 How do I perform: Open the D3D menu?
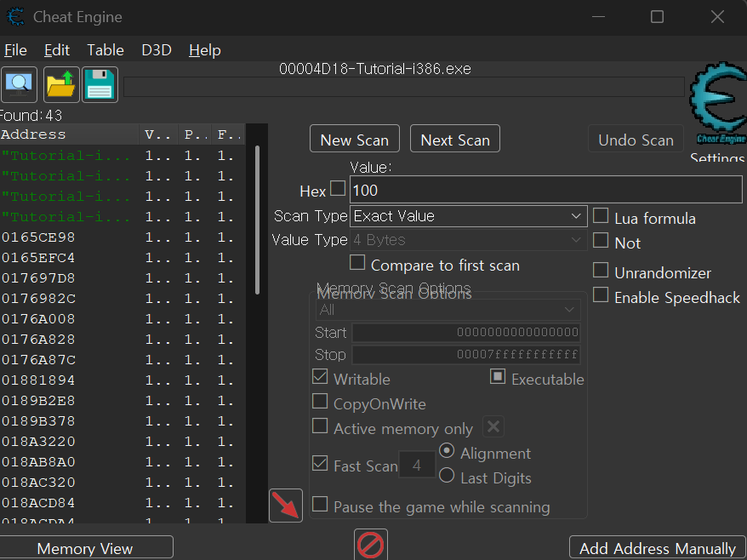point(157,50)
